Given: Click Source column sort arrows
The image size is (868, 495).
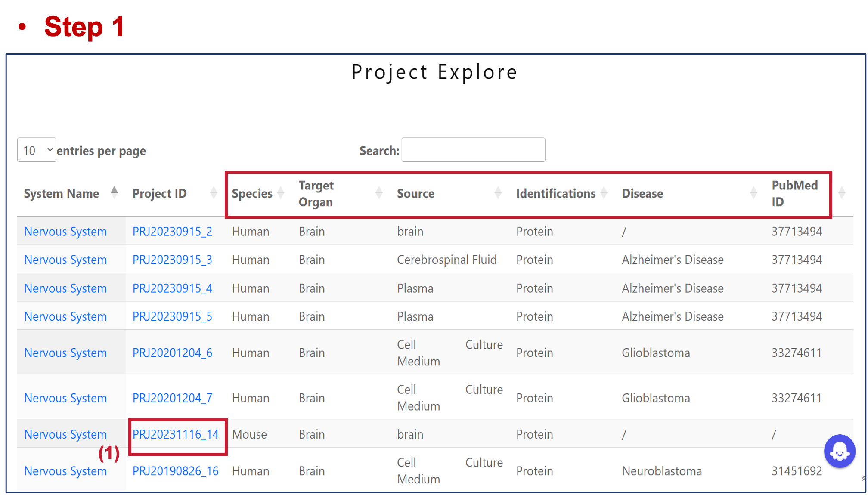Looking at the screenshot, I should 498,193.
